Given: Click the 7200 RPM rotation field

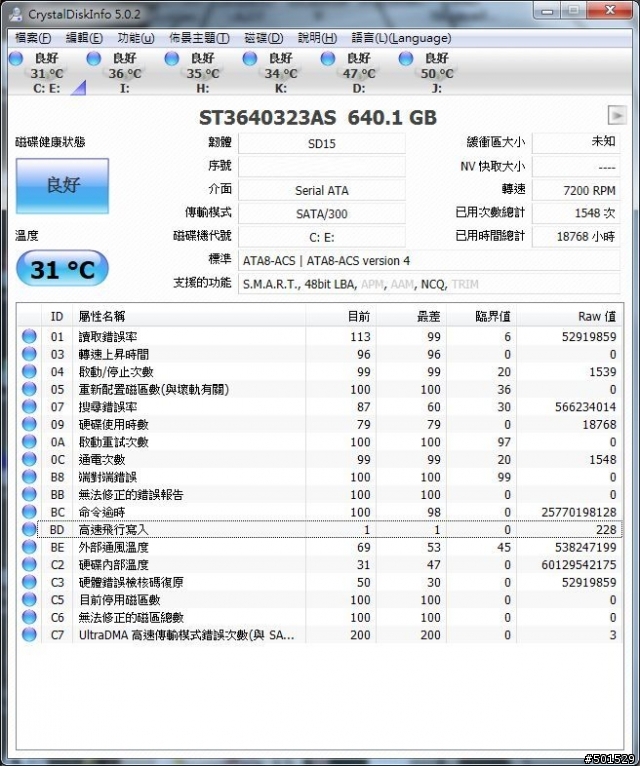Looking at the screenshot, I should [x=576, y=190].
